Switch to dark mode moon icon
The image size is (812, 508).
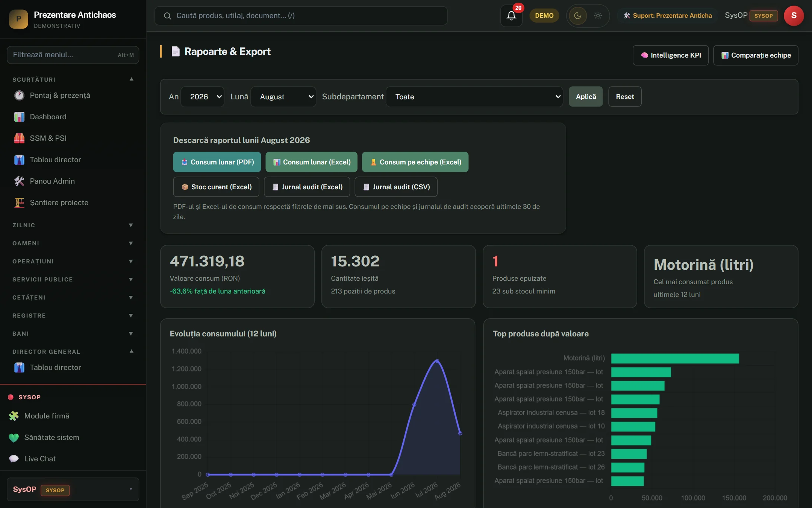[x=578, y=15]
